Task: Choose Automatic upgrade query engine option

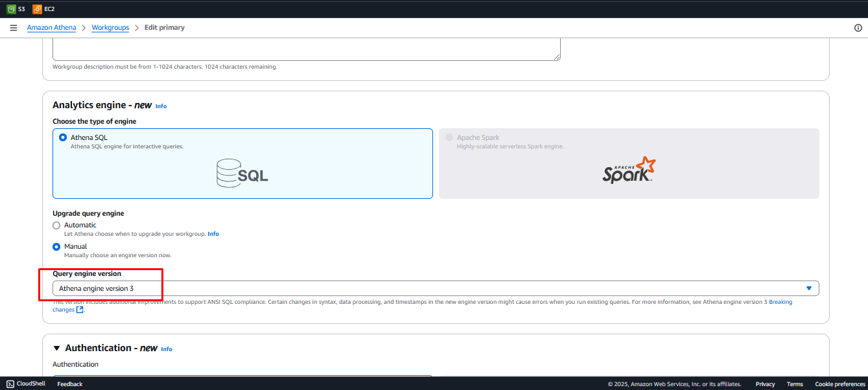Action: pyautogui.click(x=56, y=225)
